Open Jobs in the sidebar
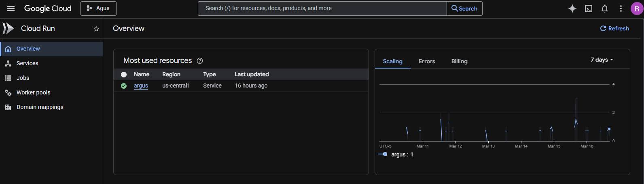The height and width of the screenshot is (184, 644). tap(51, 78)
